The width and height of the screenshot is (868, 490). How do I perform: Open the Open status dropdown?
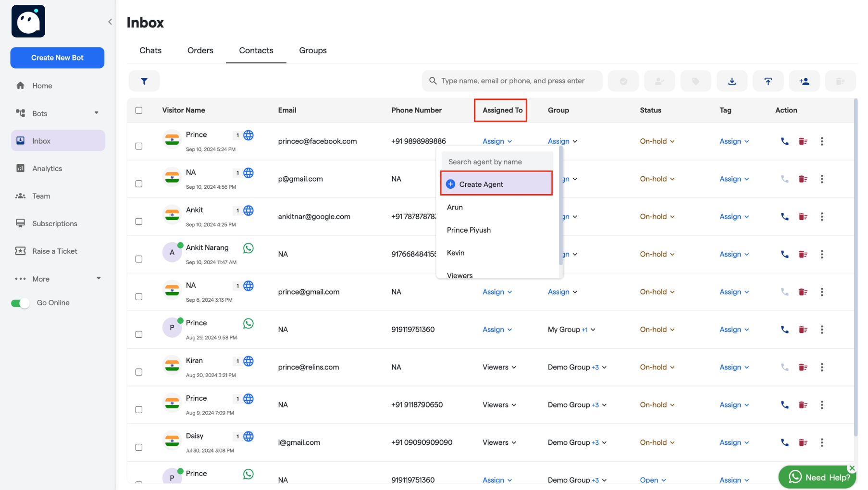coord(653,480)
